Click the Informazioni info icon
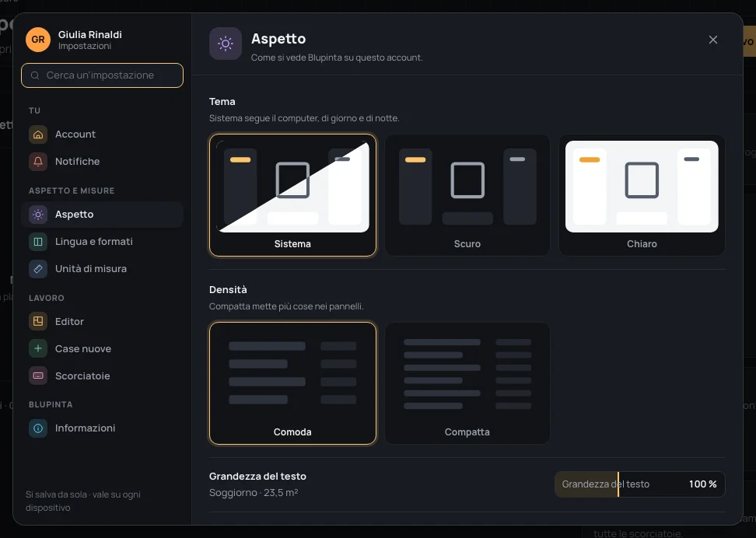Viewport: 756px width, 538px height. pyautogui.click(x=38, y=428)
